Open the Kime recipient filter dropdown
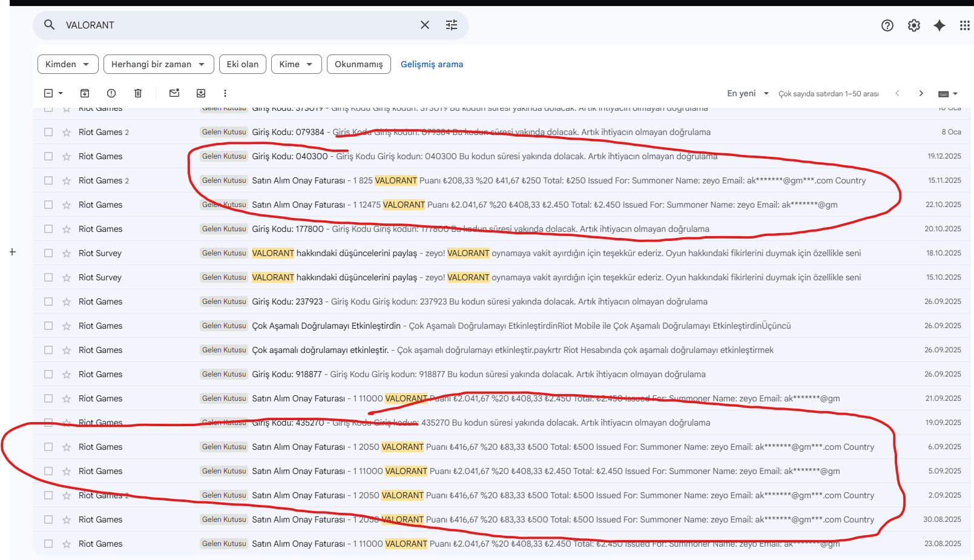This screenshot has height=560, width=974. [296, 64]
